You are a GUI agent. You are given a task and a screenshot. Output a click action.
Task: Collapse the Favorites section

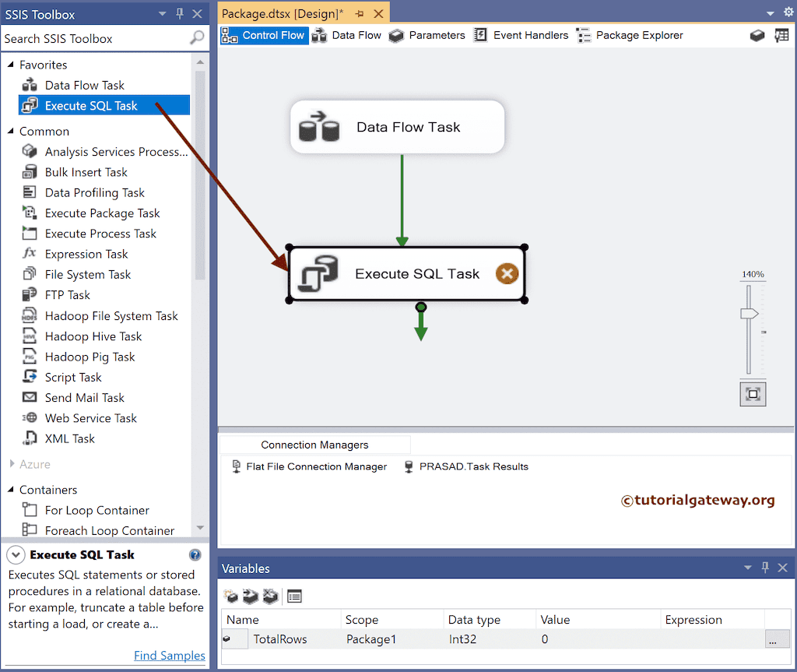pyautogui.click(x=11, y=65)
